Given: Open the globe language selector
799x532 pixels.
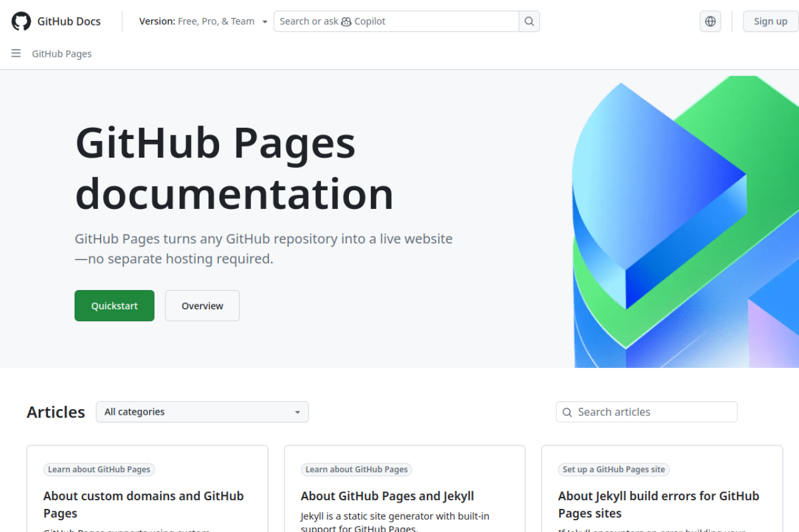Looking at the screenshot, I should coord(710,21).
